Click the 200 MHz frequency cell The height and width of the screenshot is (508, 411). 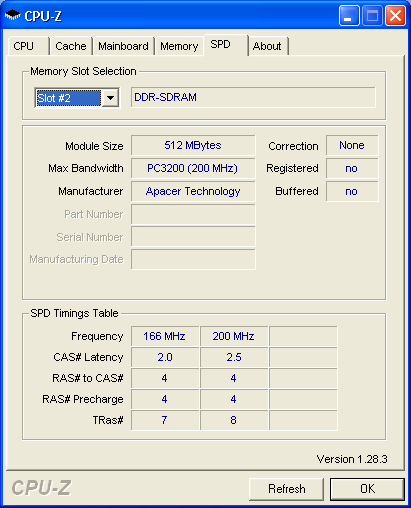tap(234, 336)
